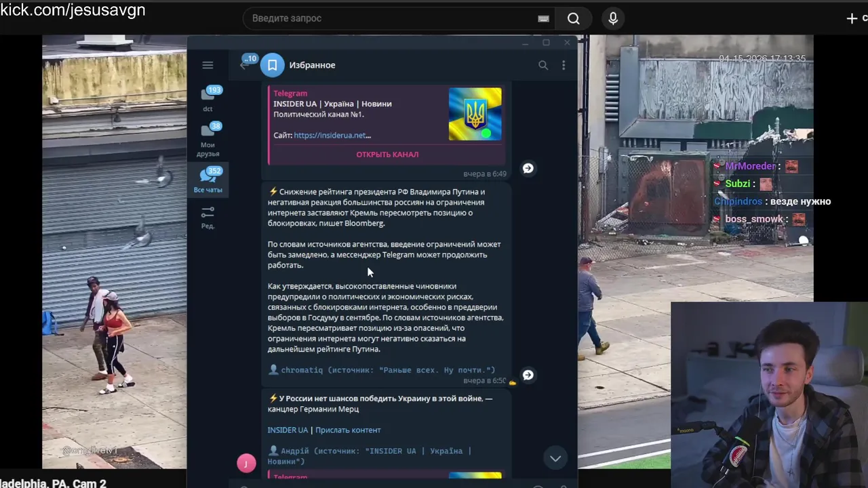Viewport: 868px width, 488px height.
Task: Select the Все чаты folder
Action: pos(208,180)
